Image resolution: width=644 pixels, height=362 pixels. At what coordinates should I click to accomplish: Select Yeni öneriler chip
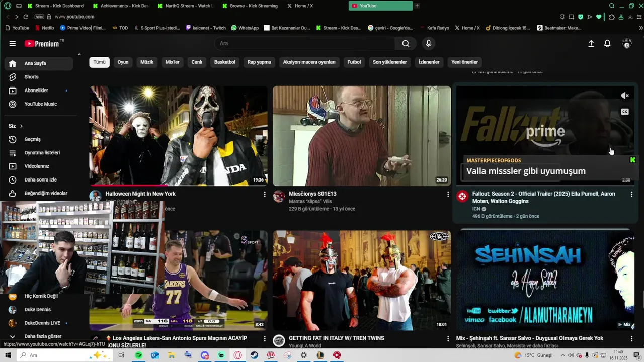click(464, 62)
